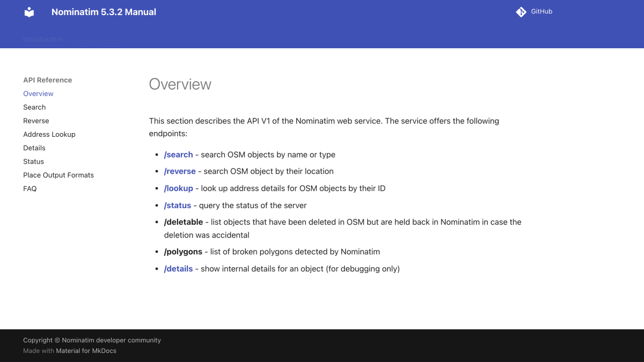
Task: Click the API Reference sidebar heading
Action: point(47,80)
